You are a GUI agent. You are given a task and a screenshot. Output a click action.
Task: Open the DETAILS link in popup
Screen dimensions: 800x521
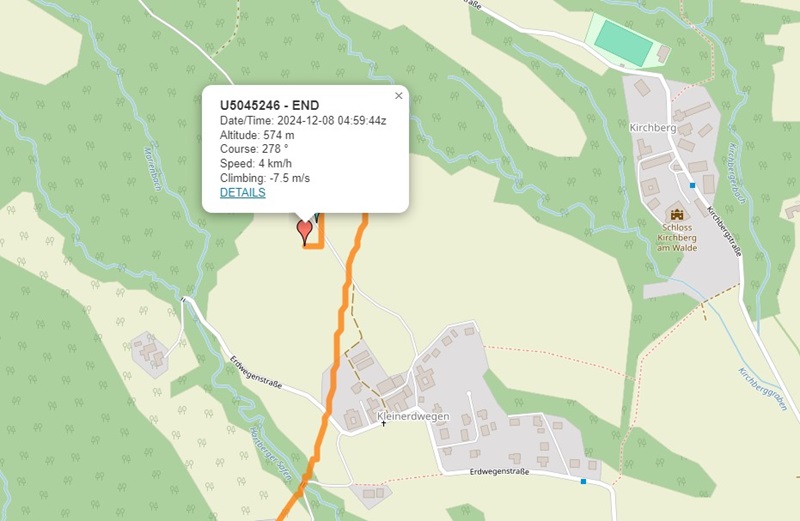pos(242,192)
